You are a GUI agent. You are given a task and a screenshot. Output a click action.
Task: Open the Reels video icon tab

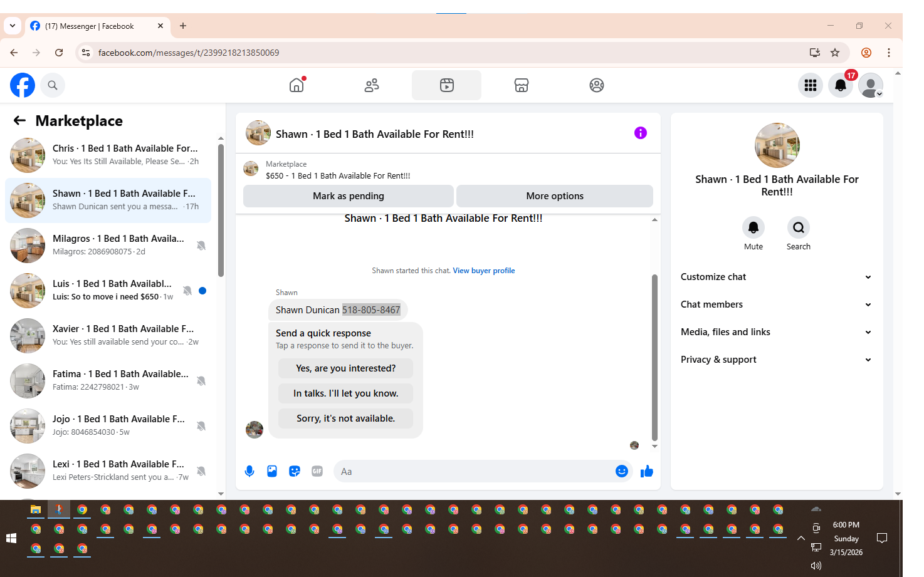click(446, 85)
